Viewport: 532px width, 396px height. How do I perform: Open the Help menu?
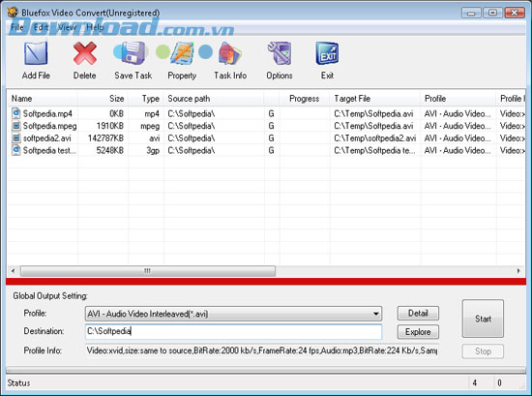pyautogui.click(x=95, y=27)
